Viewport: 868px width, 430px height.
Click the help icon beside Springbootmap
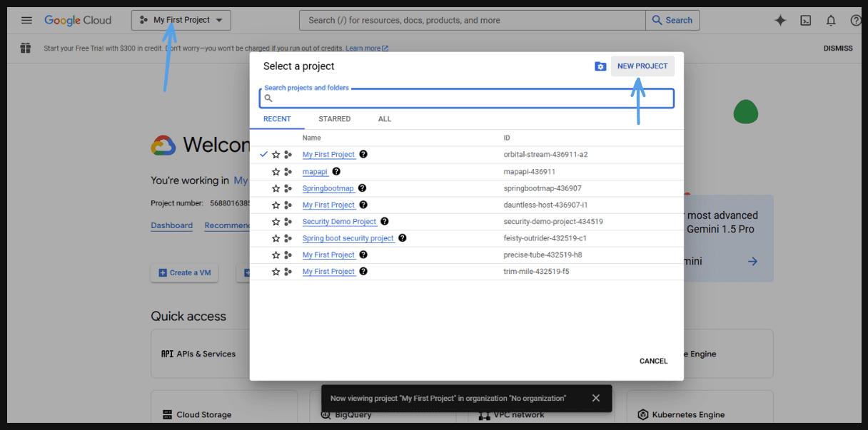point(362,188)
